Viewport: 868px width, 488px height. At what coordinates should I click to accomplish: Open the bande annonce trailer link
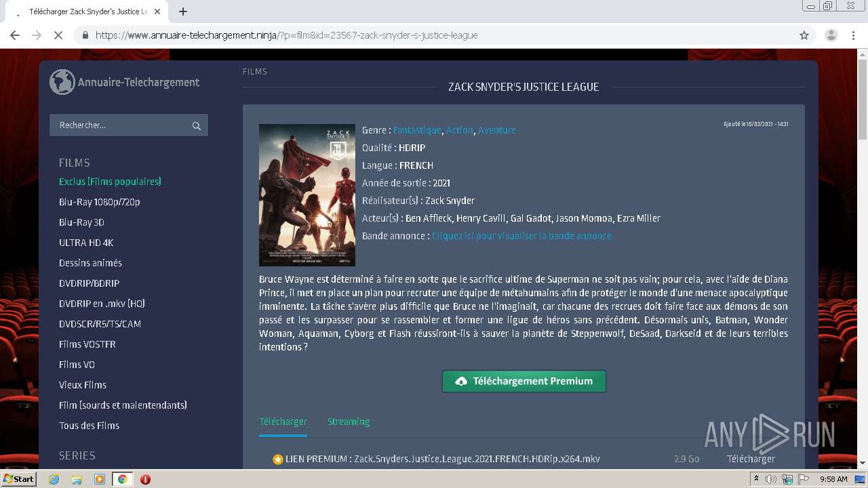[521, 236]
